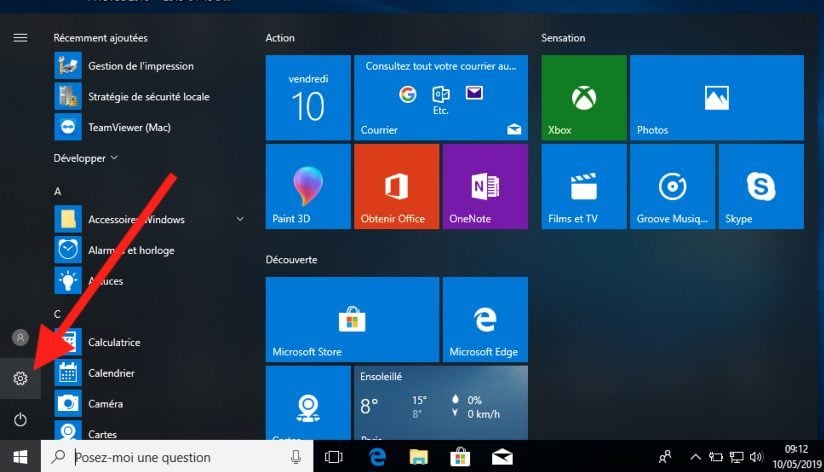Expand the Start hamburger menu
The width and height of the screenshot is (824, 472).
(20, 38)
